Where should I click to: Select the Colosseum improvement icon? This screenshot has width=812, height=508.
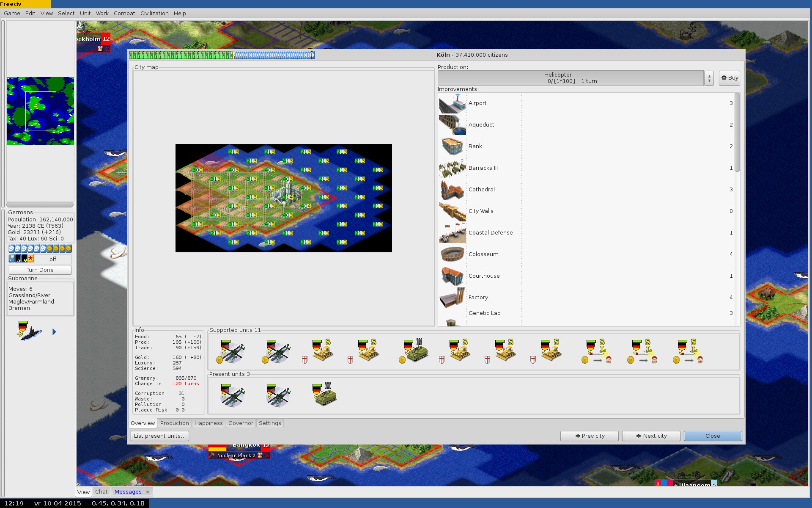pos(452,254)
